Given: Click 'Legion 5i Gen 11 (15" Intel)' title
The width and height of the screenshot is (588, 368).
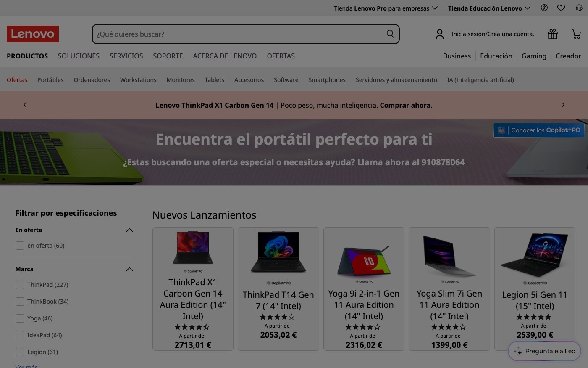Looking at the screenshot, I should coord(535,300).
